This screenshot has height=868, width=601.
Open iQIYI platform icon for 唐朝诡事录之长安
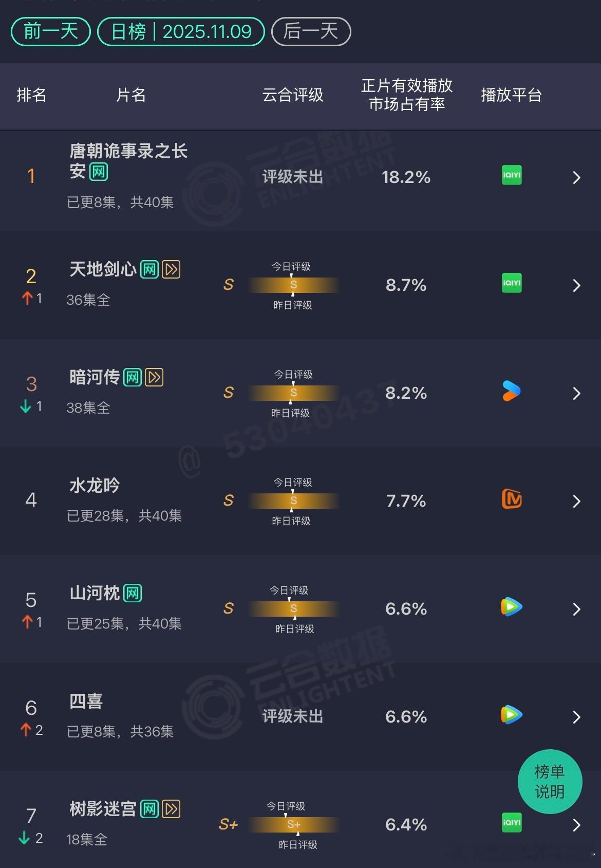coord(511,176)
